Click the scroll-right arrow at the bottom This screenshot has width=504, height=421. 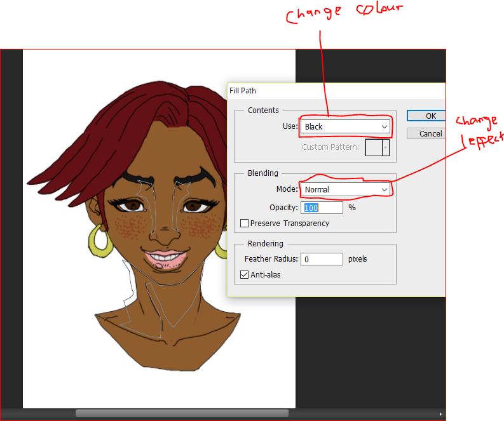click(x=440, y=414)
